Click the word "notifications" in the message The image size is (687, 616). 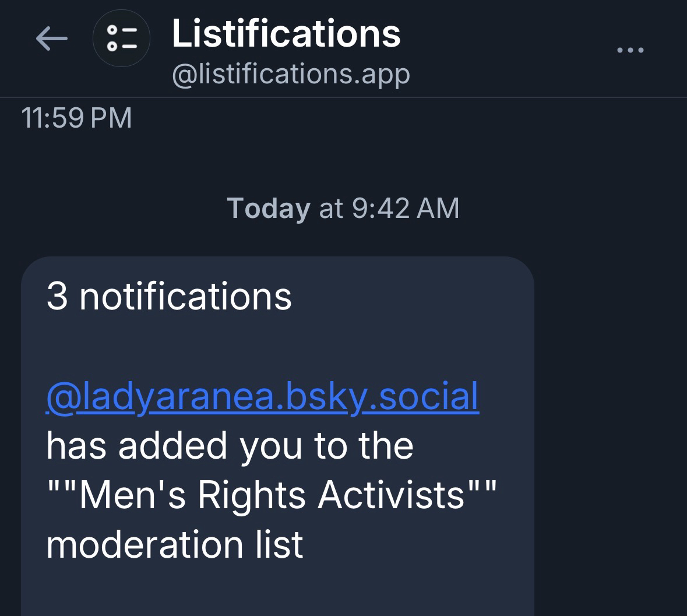[185, 296]
